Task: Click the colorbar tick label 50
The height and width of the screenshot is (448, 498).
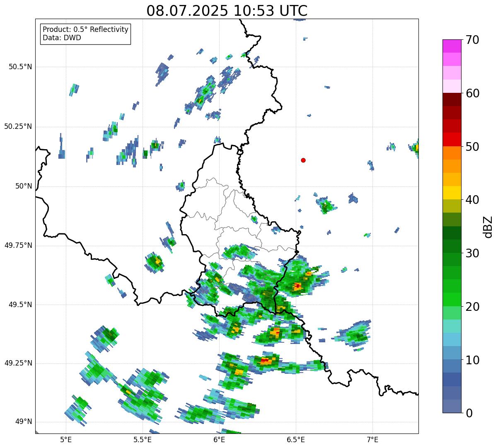Action: coord(472,147)
